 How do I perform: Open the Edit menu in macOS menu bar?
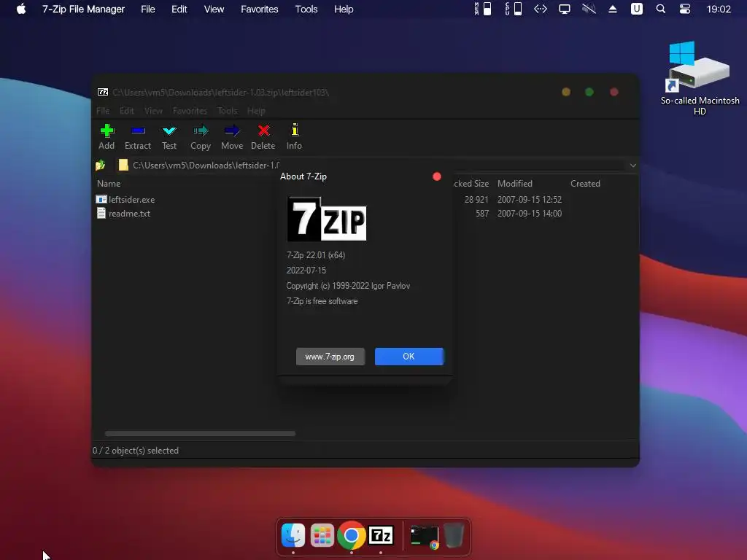click(x=179, y=9)
